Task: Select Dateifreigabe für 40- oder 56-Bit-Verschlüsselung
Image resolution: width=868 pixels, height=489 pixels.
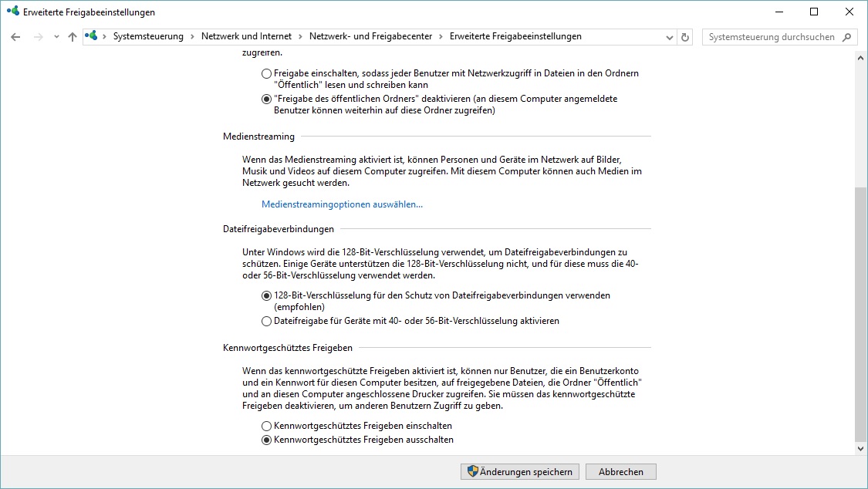Action: pos(266,321)
